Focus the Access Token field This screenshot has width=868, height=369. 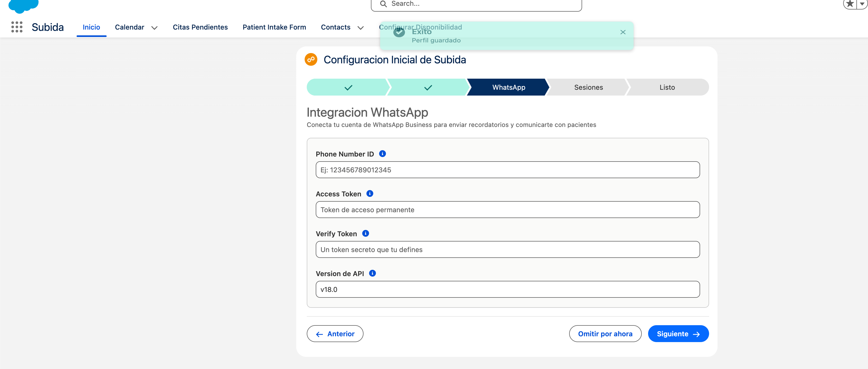pyautogui.click(x=507, y=210)
